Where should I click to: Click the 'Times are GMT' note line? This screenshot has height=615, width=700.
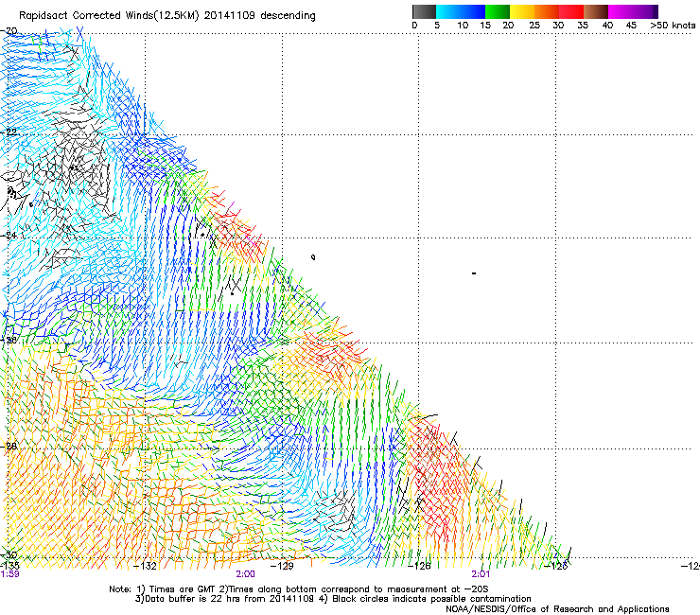click(299, 589)
